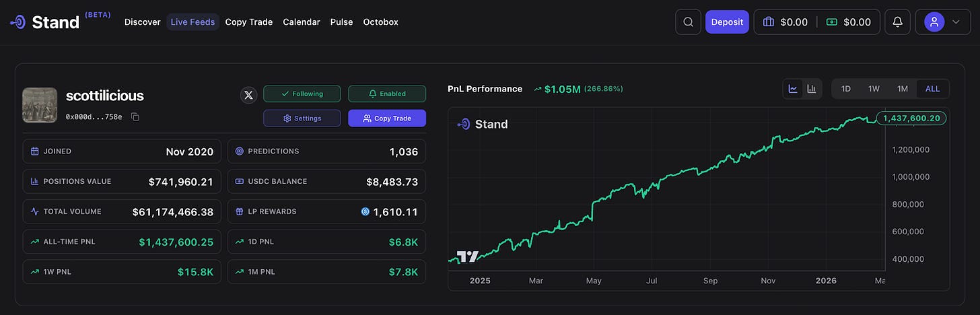The width and height of the screenshot is (980, 315).
Task: Click green trend arrow next to $1.05M
Action: [538, 89]
